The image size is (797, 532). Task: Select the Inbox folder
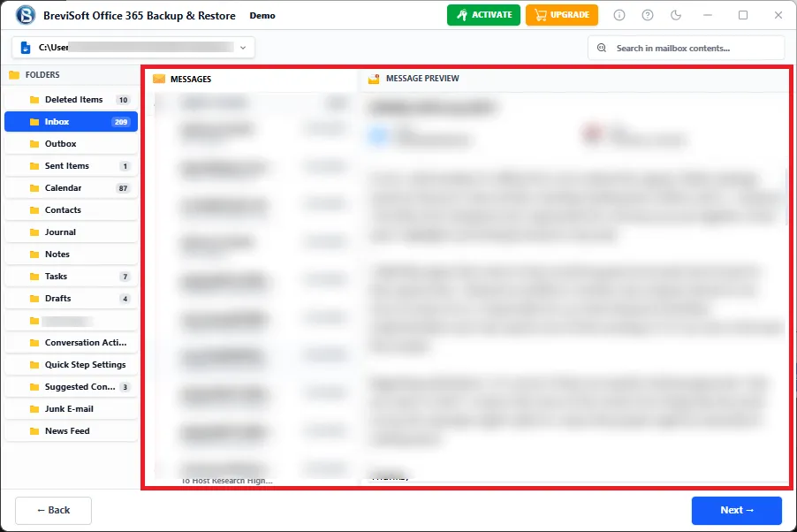tap(71, 122)
